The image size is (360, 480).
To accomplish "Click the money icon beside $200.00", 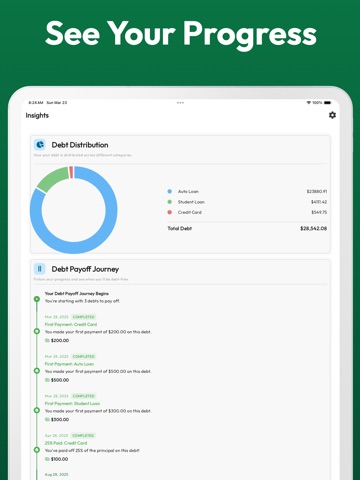I will (47, 340).
